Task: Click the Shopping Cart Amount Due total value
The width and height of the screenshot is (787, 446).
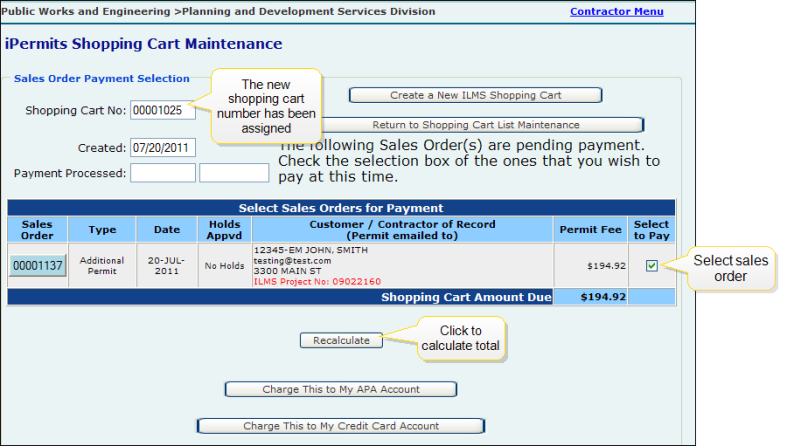Action: point(591,297)
